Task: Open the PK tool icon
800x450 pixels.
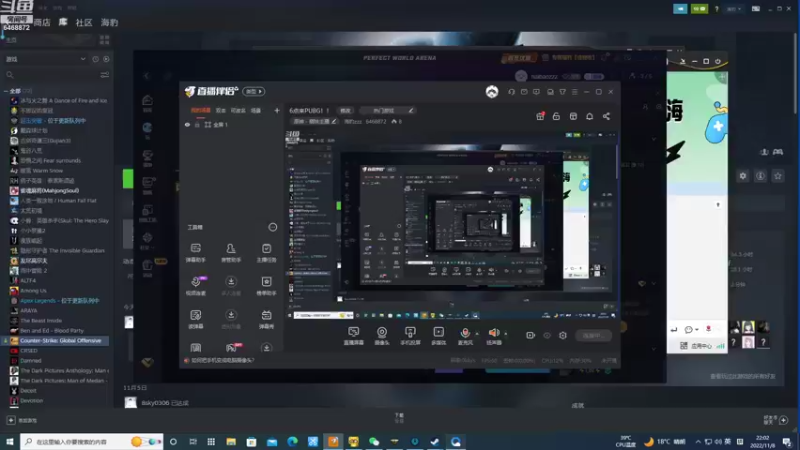Action: [233, 348]
